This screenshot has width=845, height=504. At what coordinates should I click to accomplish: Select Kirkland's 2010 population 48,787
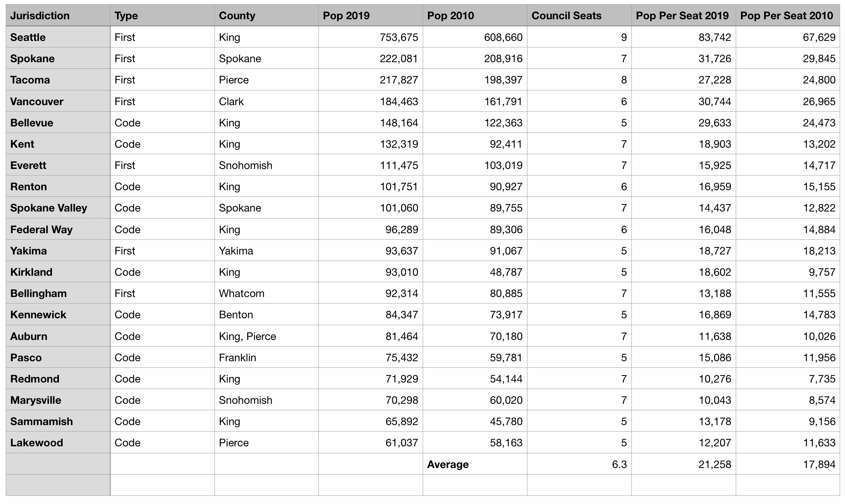click(x=506, y=272)
